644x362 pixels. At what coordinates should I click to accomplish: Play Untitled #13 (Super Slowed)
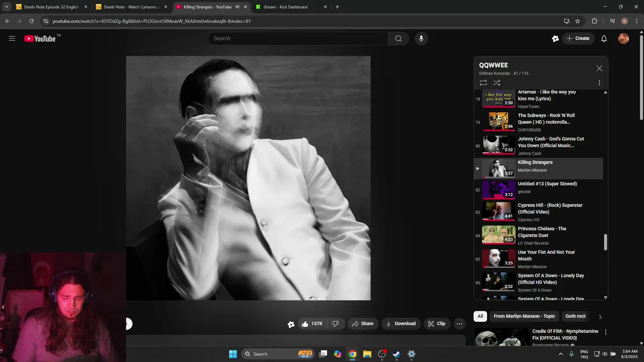(x=538, y=190)
